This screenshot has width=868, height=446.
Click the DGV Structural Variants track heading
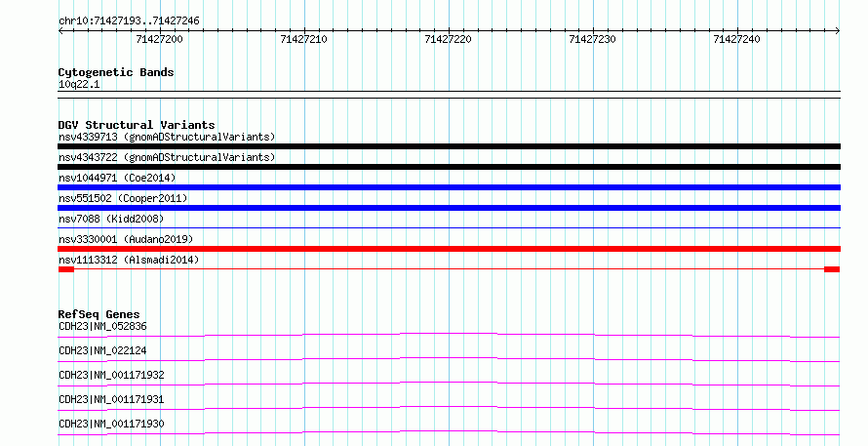coord(137,125)
